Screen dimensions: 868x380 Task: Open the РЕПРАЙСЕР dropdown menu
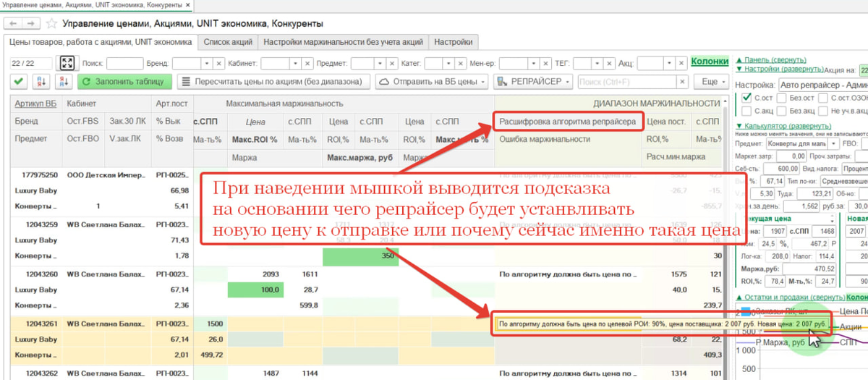click(532, 82)
